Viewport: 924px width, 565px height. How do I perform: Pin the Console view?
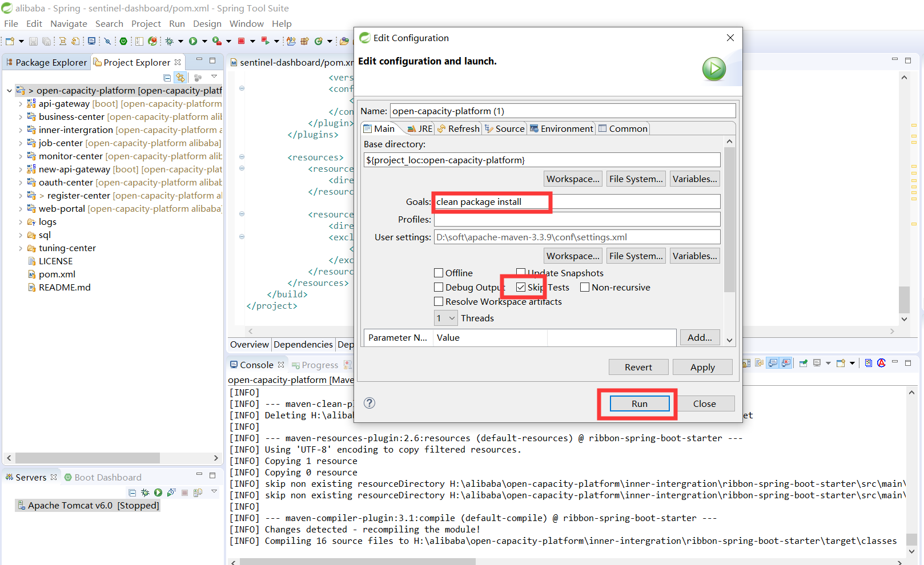tap(804, 363)
